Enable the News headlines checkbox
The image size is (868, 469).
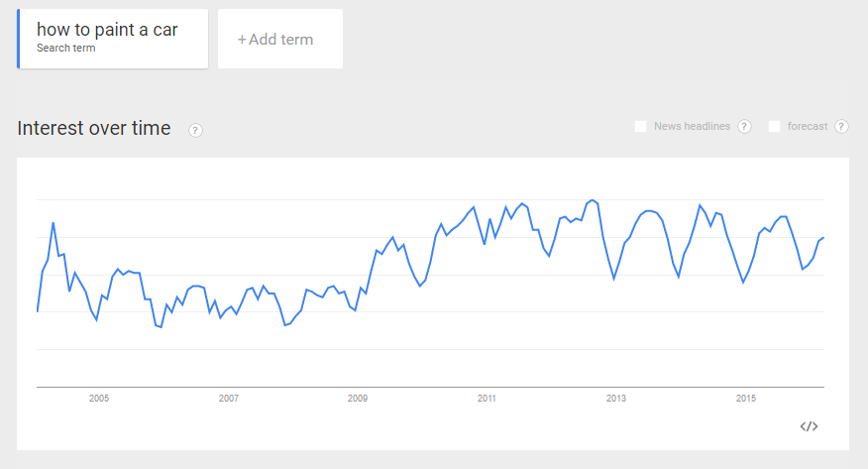640,126
